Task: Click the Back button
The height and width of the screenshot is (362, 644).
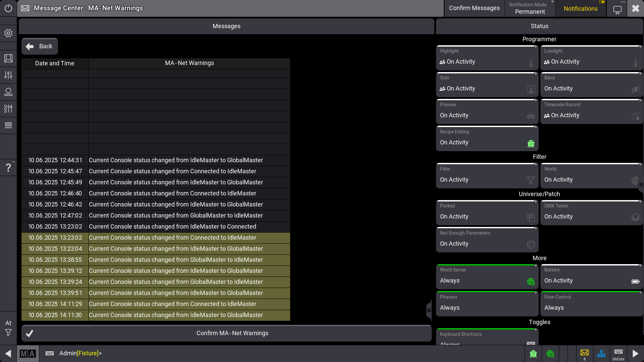Action: [40, 46]
